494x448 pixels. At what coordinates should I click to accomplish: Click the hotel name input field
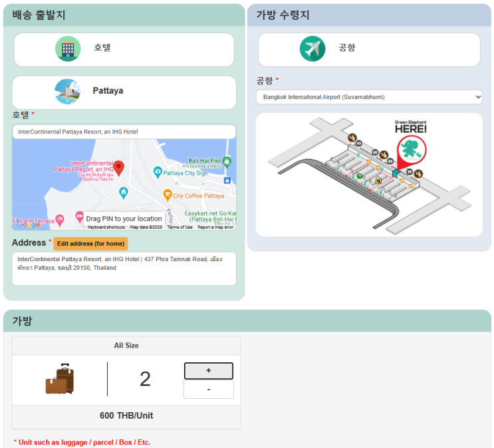(x=124, y=132)
